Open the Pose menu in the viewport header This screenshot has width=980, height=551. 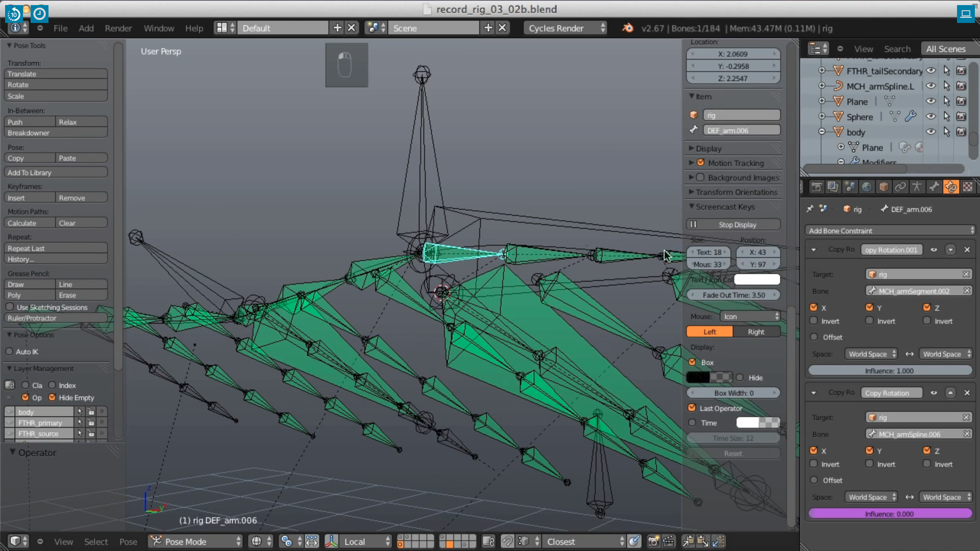[128, 542]
